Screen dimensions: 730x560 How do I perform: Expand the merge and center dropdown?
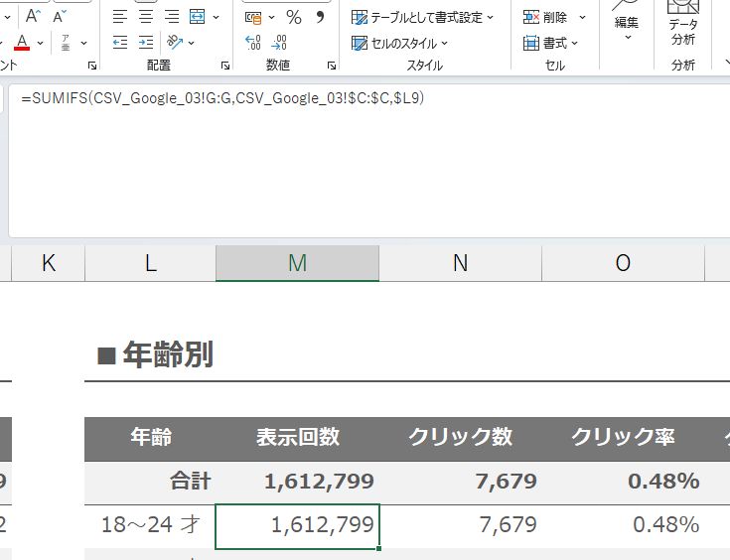point(216,17)
